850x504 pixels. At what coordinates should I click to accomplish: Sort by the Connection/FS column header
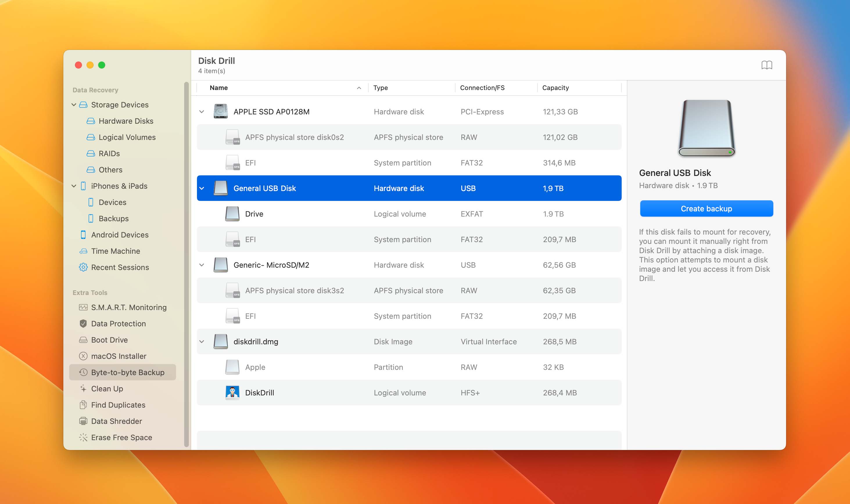pyautogui.click(x=496, y=88)
